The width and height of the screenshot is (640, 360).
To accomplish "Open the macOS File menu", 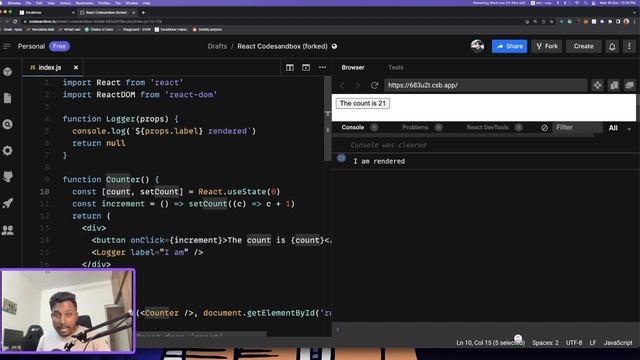I will pyautogui.click(x=28, y=3).
